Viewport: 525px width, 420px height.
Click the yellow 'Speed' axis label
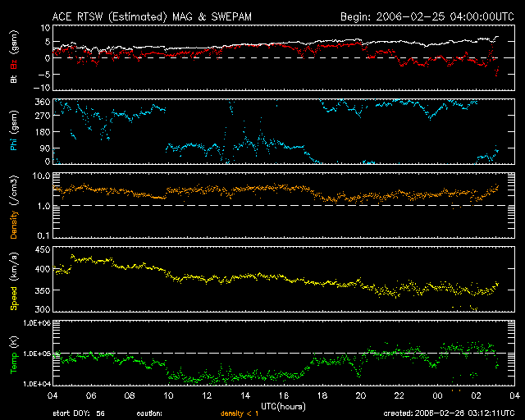[x=14, y=299]
